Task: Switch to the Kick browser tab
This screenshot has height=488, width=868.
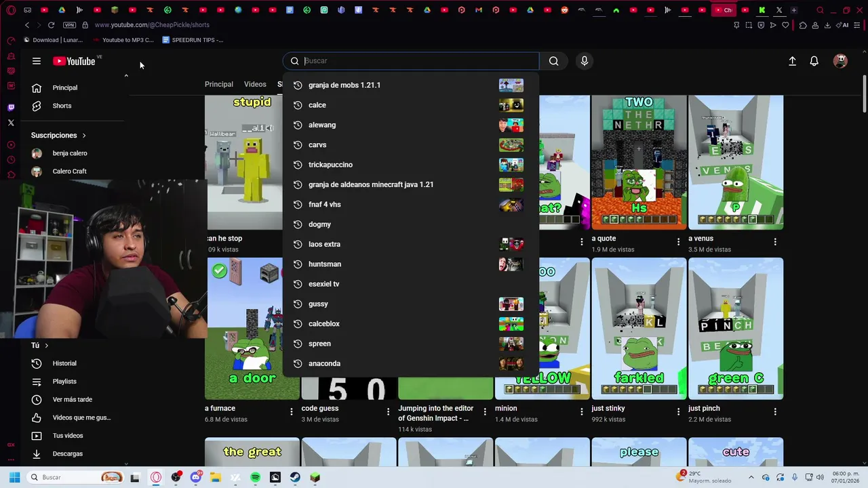Action: 762,10
